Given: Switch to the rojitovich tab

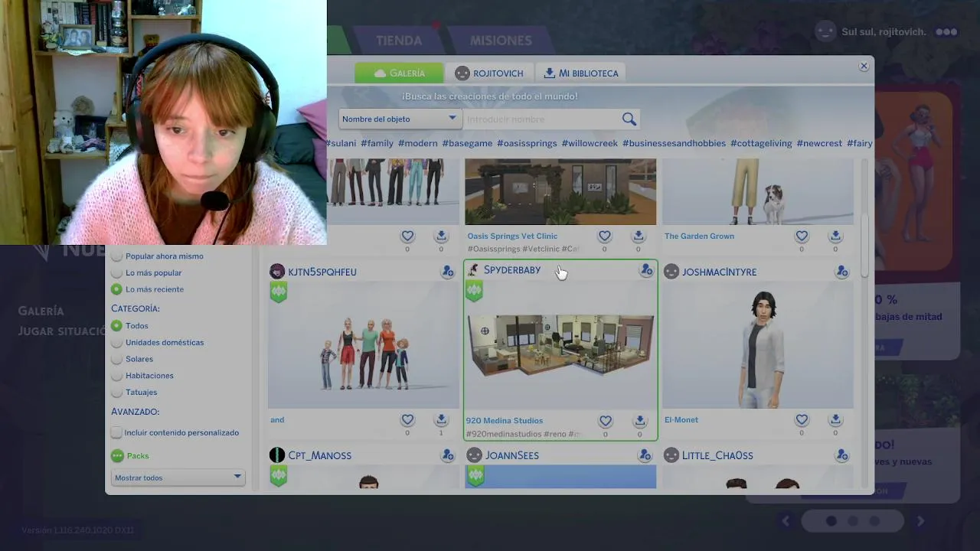Looking at the screenshot, I should click(489, 73).
